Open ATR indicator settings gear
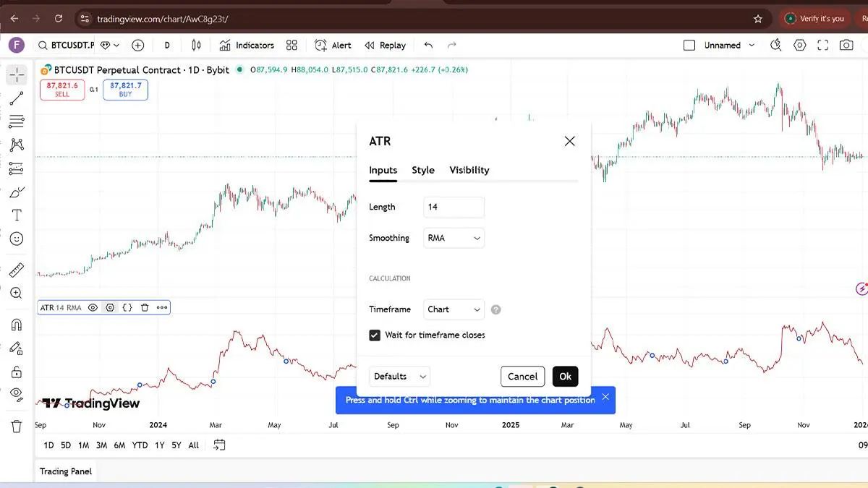 point(110,307)
